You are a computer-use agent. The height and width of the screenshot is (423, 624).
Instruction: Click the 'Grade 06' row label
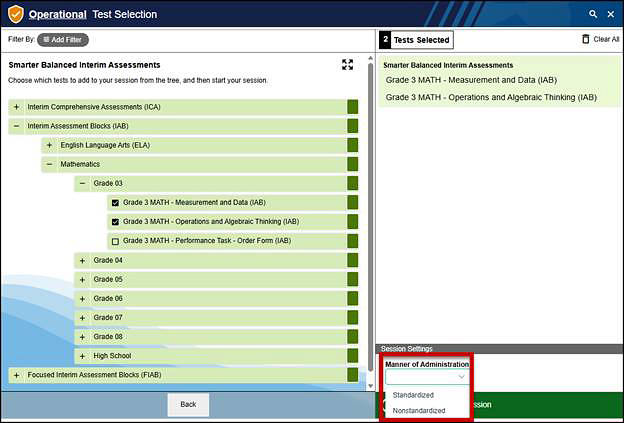(x=108, y=298)
